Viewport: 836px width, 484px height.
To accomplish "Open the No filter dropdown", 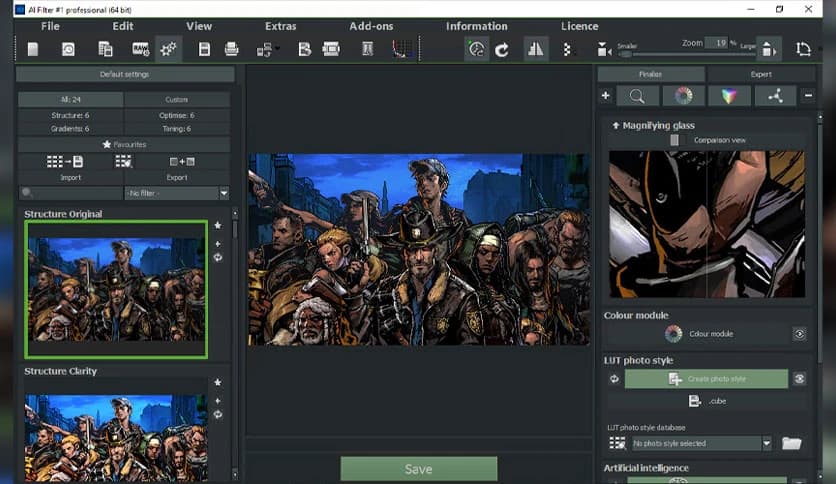I will (176, 193).
